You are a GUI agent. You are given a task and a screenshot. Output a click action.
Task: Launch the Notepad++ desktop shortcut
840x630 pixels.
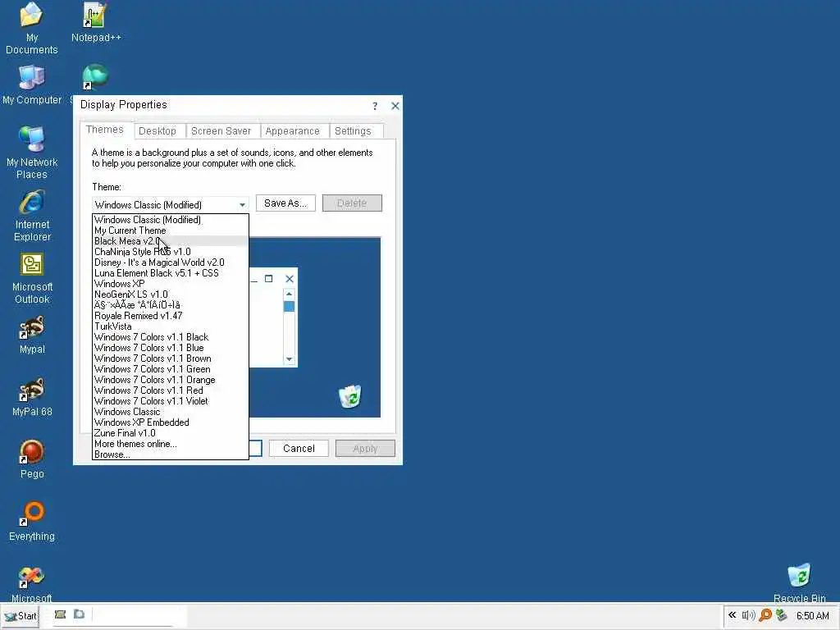coord(96,22)
